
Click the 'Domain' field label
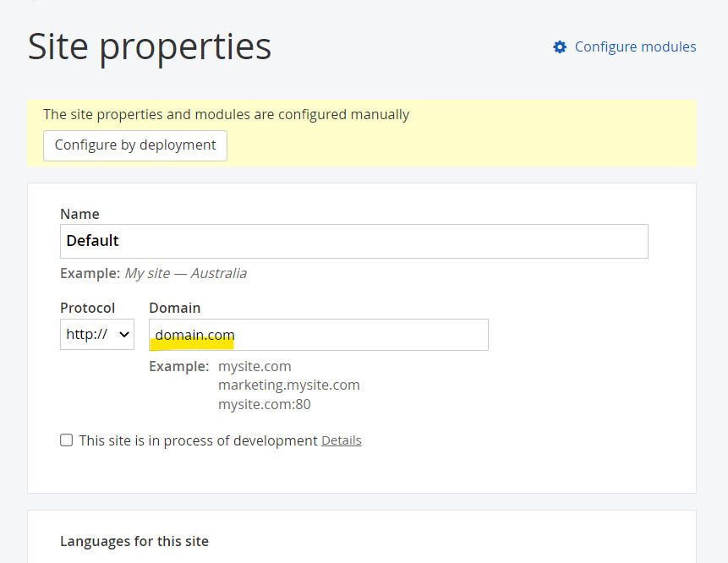click(174, 308)
